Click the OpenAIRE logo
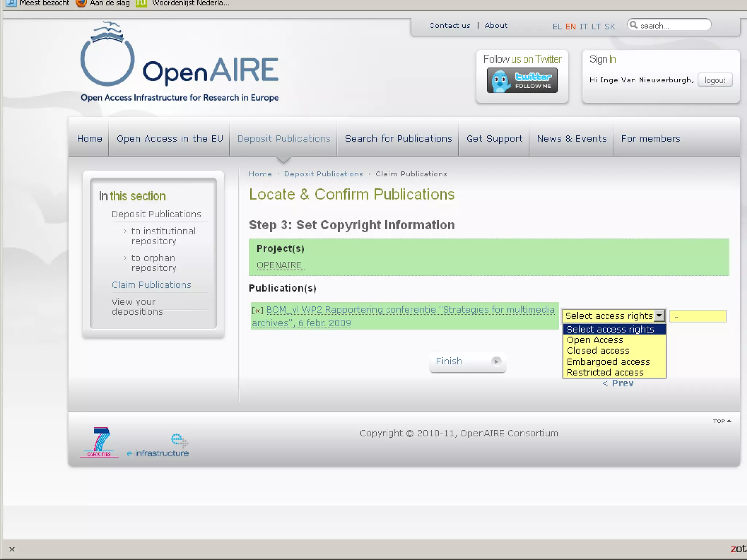This screenshot has height=560, width=747. [179, 62]
